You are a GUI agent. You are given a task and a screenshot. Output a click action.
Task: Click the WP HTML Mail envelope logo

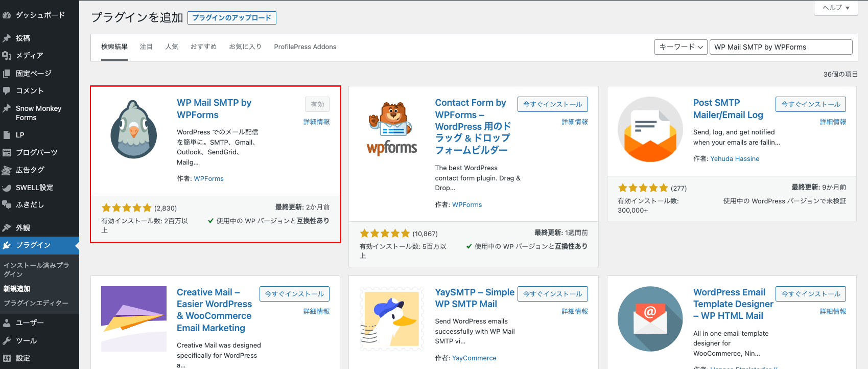650,319
